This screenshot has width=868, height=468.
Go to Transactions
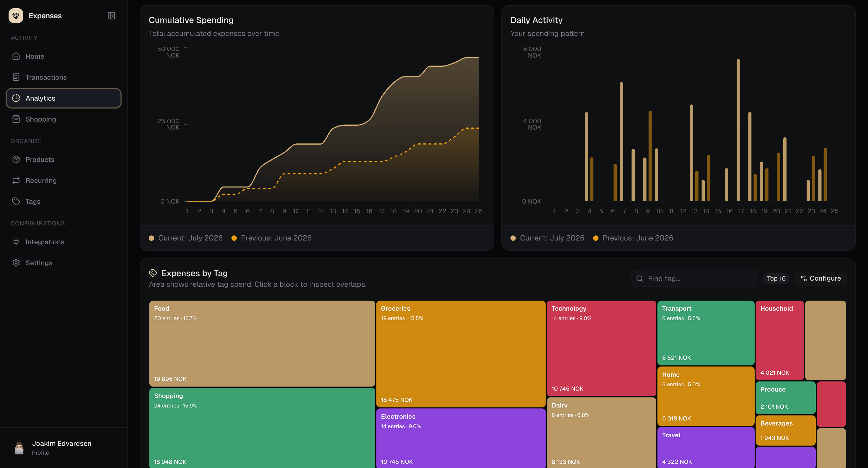63,77
